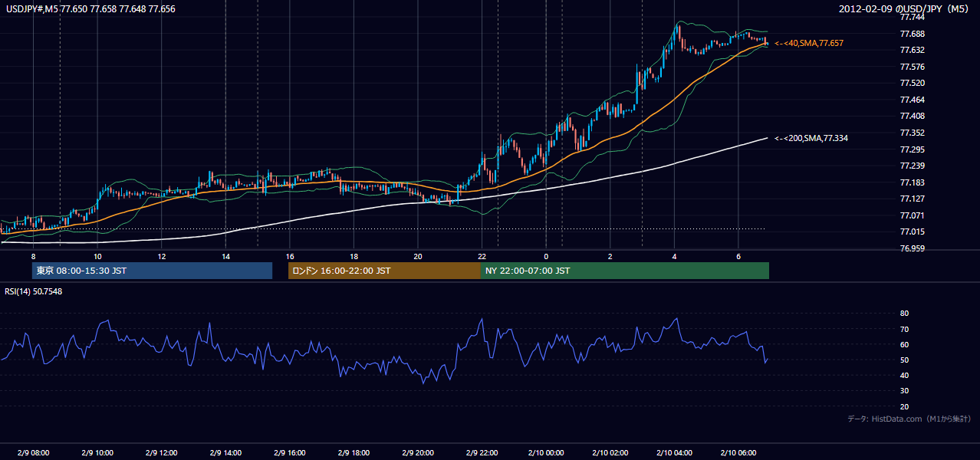
Task: Click the 東京 08:00-15:30 JST session bar
Action: coord(152,271)
